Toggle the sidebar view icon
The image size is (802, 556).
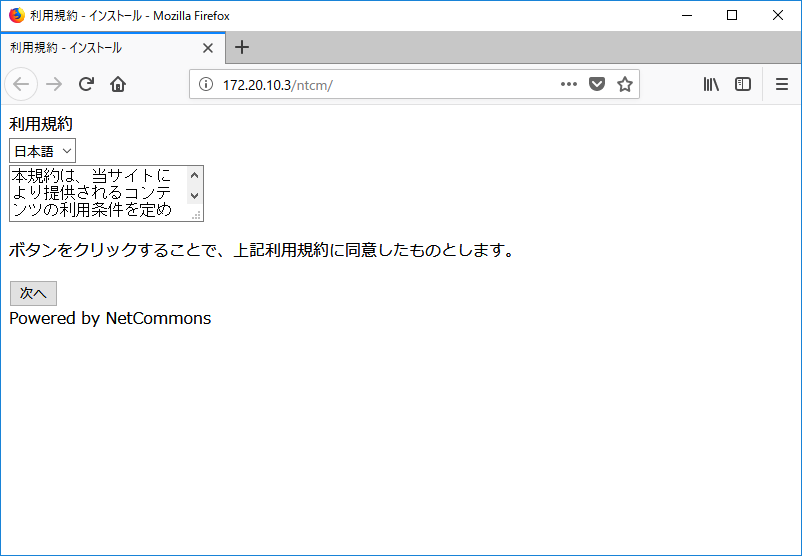[743, 84]
